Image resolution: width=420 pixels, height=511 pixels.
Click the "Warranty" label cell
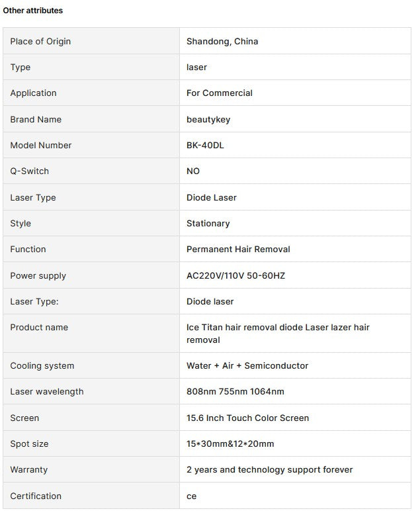tap(29, 469)
